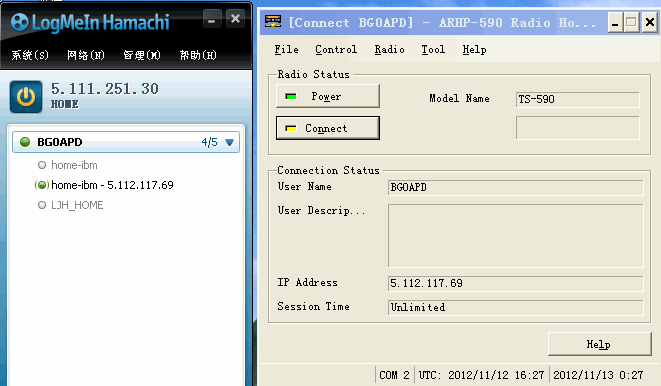Click the HOME client name label
This screenshot has width=661, height=386.
click(64, 104)
